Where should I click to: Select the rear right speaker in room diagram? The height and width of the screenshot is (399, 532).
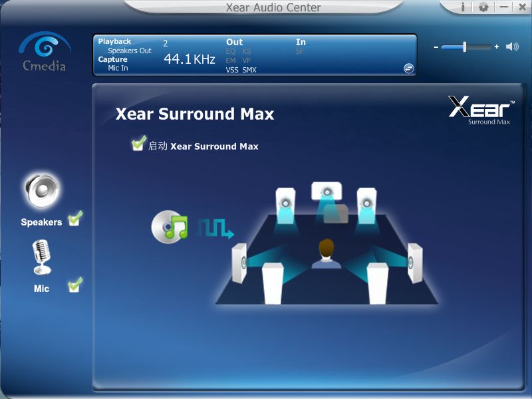(377, 284)
